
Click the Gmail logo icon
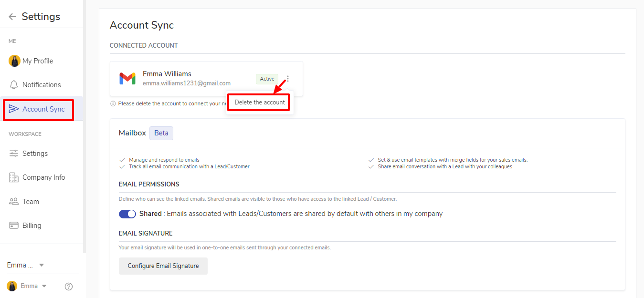(127, 79)
